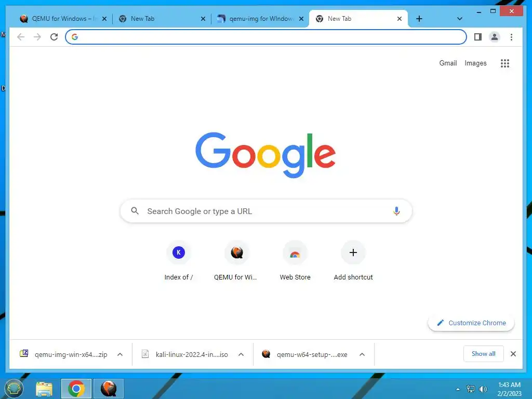Show hidden system tray icons
Viewport: 532px width, 399px height.
[x=458, y=389]
